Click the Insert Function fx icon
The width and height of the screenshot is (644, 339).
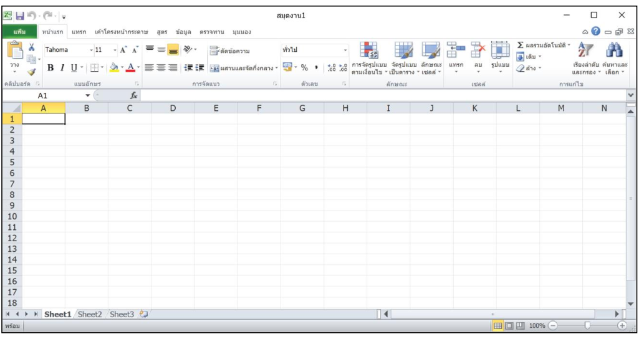point(133,95)
